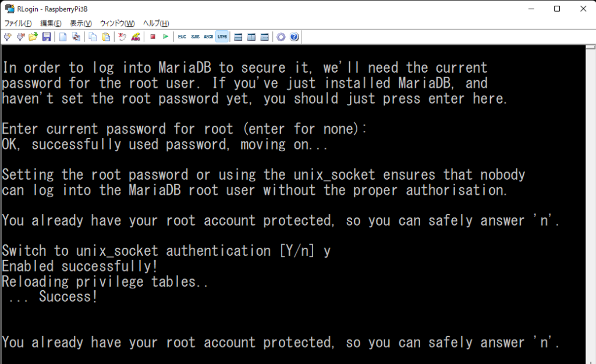Click the blank new page icon
Screen dimensions: 596x364
click(63, 37)
